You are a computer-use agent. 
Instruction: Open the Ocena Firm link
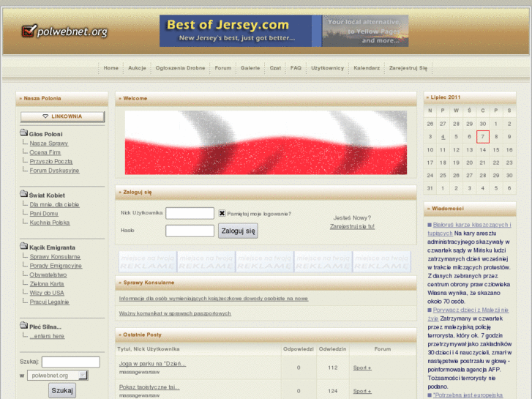[x=45, y=152]
